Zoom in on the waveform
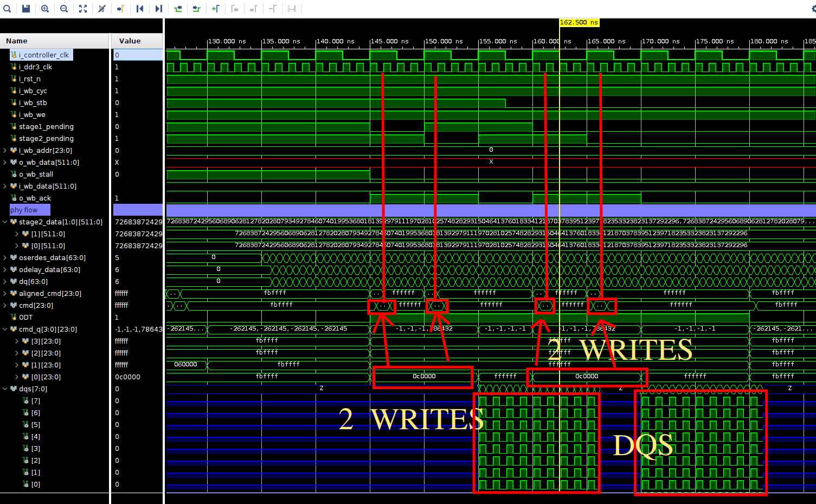Viewport: 816px width, 504px height. pyautogui.click(x=45, y=9)
